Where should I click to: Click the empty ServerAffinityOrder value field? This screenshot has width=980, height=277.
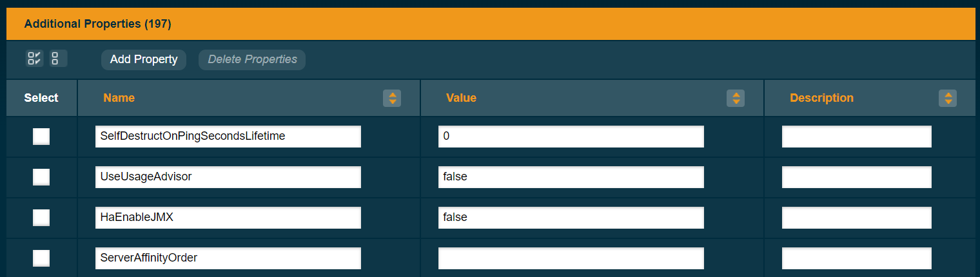pos(571,258)
